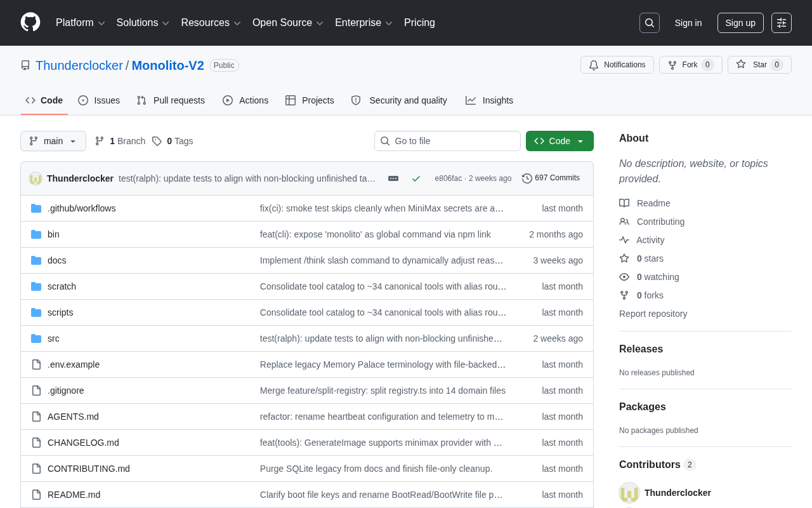Expand the Solutions menu
Image resolution: width=812 pixels, height=508 pixels.
(x=143, y=23)
